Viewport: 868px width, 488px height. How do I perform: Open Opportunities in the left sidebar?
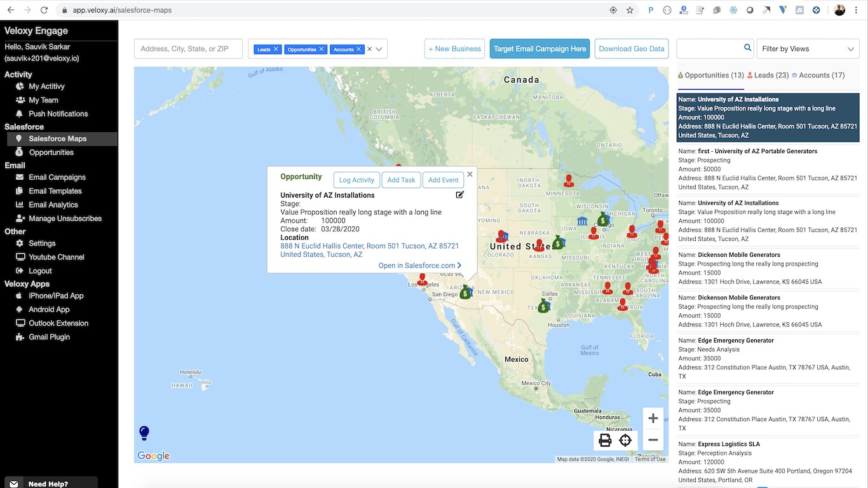pos(51,152)
